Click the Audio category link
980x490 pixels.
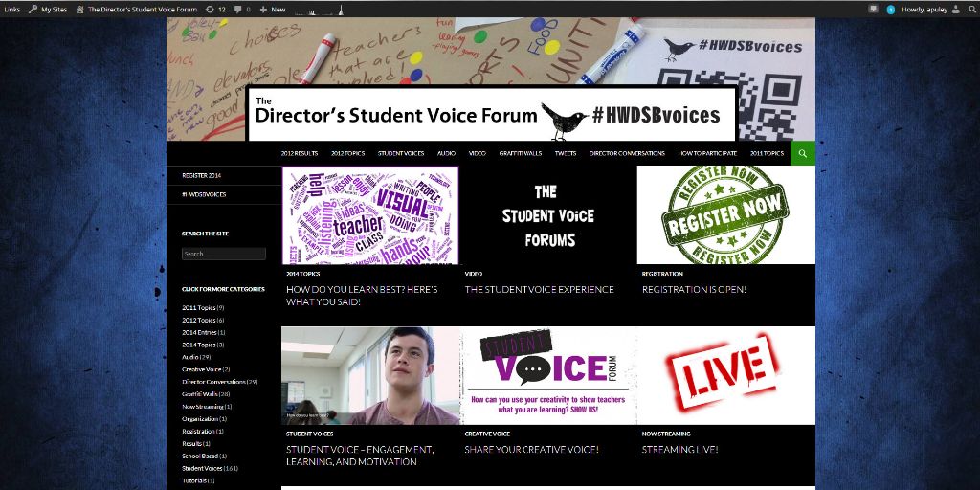190,357
